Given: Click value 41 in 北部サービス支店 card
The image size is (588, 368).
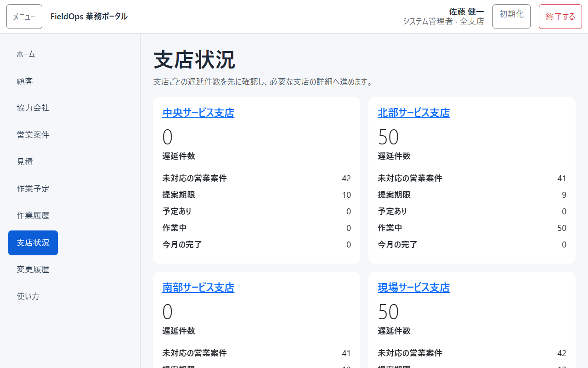Looking at the screenshot, I should tap(562, 178).
